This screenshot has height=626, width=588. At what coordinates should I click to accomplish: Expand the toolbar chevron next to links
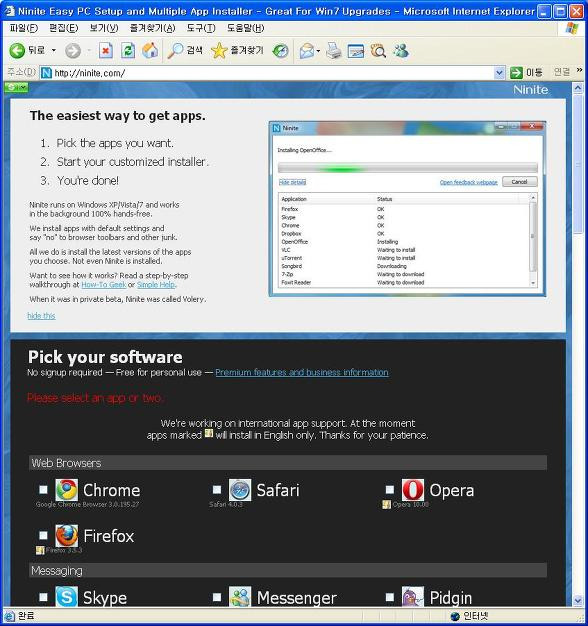click(x=579, y=70)
